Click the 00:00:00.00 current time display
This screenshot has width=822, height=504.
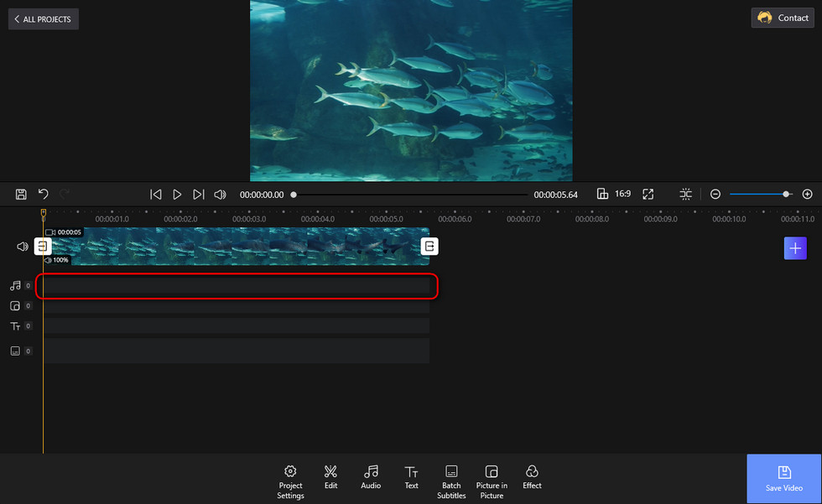tap(262, 195)
